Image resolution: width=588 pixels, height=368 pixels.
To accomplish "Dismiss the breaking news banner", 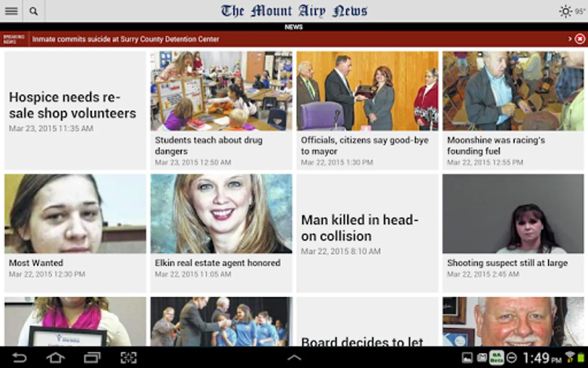I will [x=580, y=39].
